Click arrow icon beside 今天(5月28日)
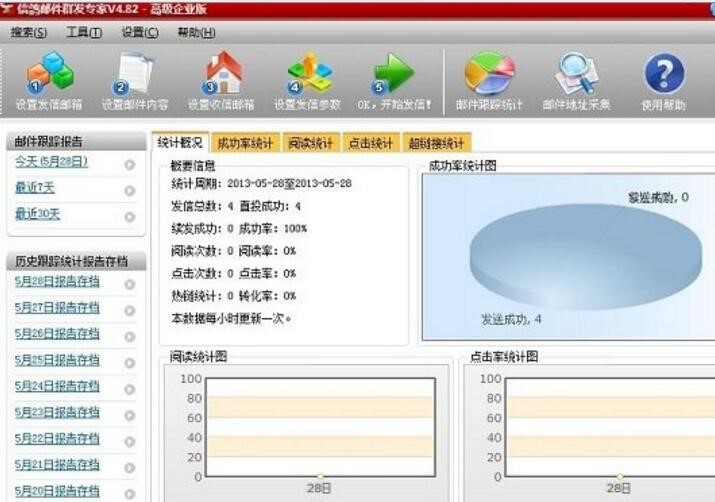This screenshot has width=715, height=502. [130, 164]
